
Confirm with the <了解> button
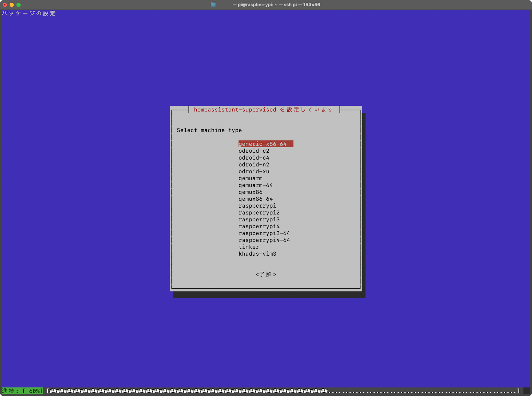tap(266, 274)
